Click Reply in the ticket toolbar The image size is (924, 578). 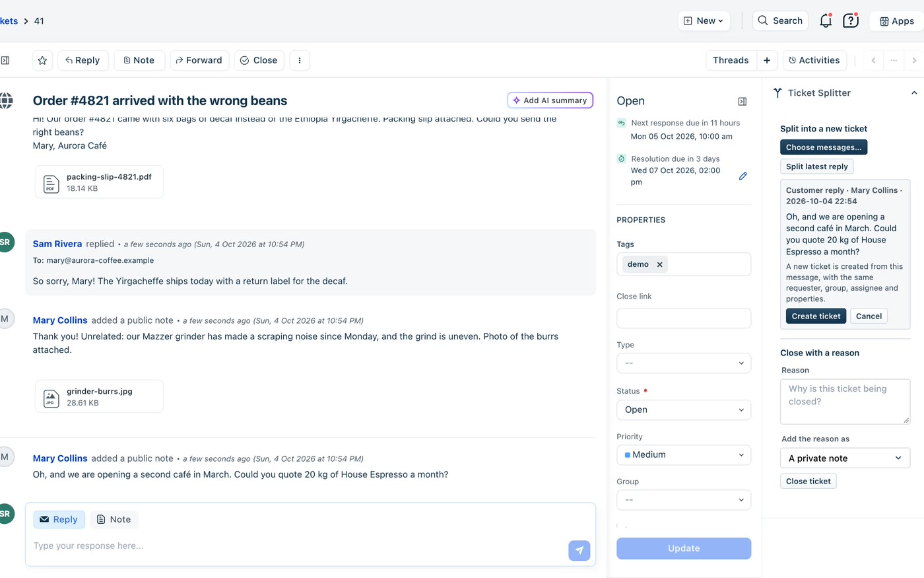click(83, 60)
